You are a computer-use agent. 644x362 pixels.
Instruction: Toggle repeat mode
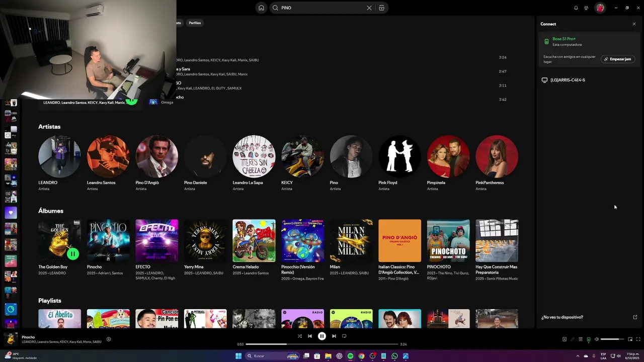pyautogui.click(x=344, y=336)
